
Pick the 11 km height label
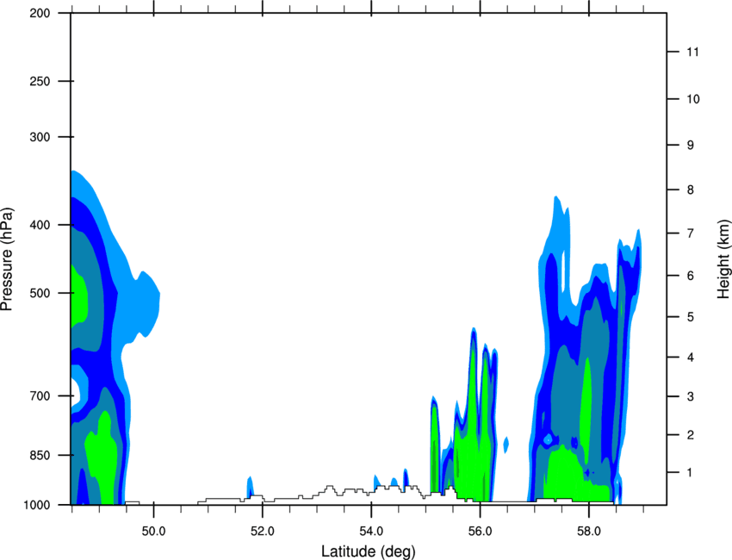(692, 52)
